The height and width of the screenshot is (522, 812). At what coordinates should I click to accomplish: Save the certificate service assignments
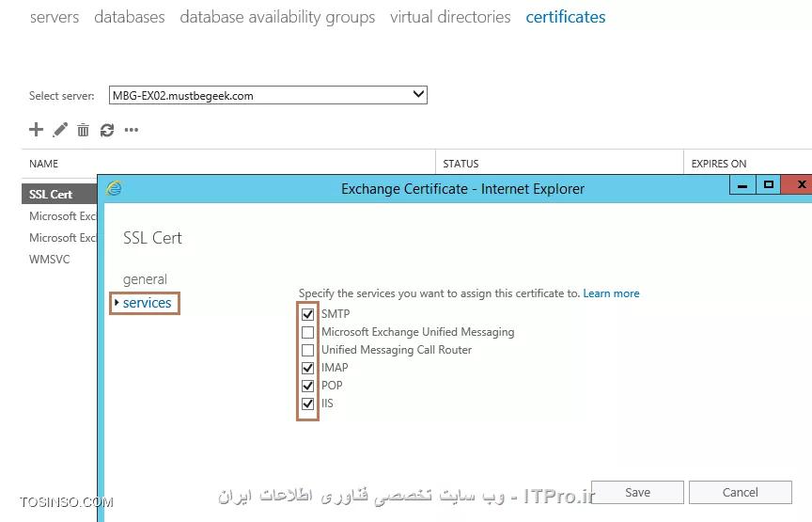(x=637, y=493)
